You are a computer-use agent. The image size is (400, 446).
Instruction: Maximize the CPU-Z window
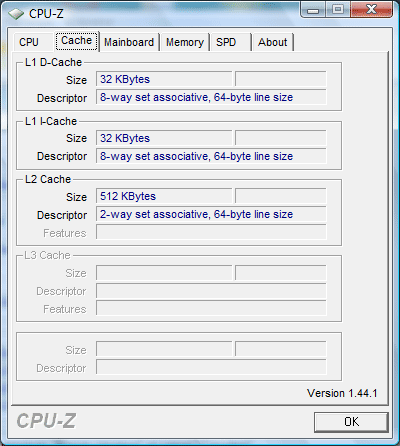pyautogui.click(x=338, y=9)
